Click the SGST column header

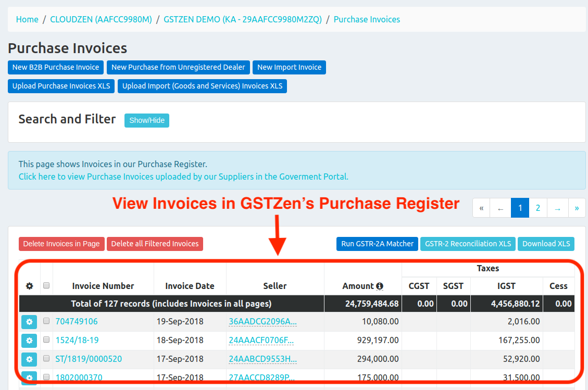(453, 286)
